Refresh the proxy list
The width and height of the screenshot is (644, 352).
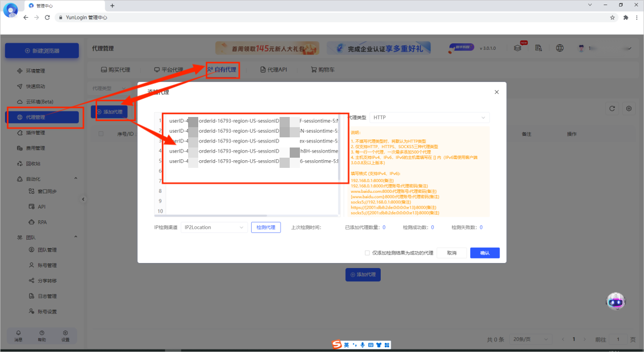[x=612, y=108]
